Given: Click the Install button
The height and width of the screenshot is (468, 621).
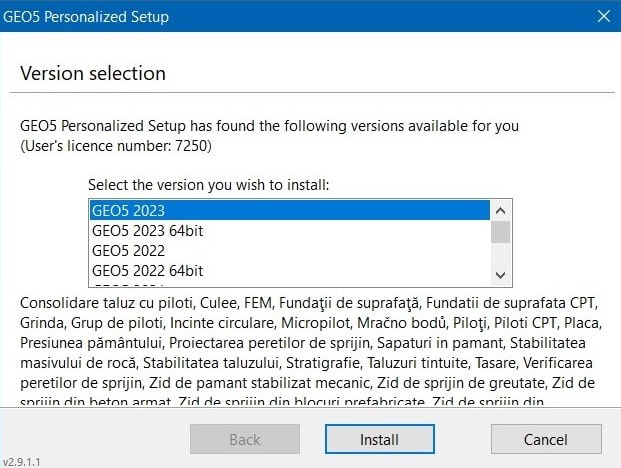Looking at the screenshot, I should pos(379,439).
